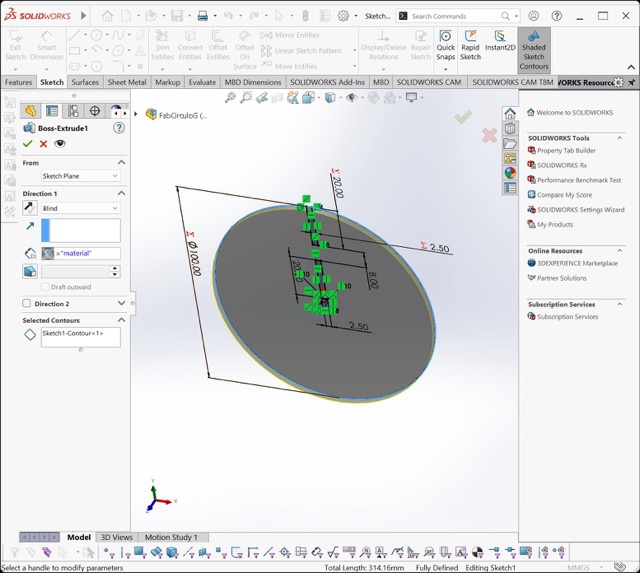Select the Instant2D tool
Screen dimensions: 640x573
pyautogui.click(x=500, y=42)
